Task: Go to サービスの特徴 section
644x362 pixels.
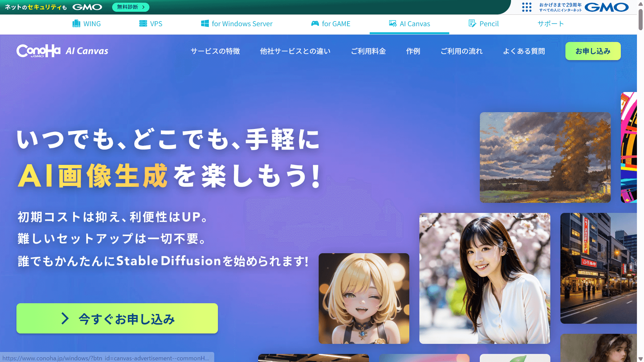Action: tap(215, 51)
